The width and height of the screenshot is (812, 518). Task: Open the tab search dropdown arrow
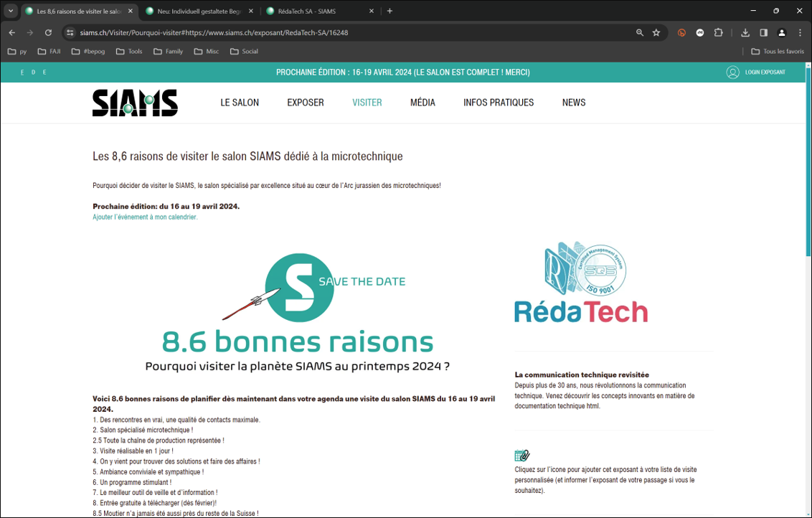click(x=11, y=11)
